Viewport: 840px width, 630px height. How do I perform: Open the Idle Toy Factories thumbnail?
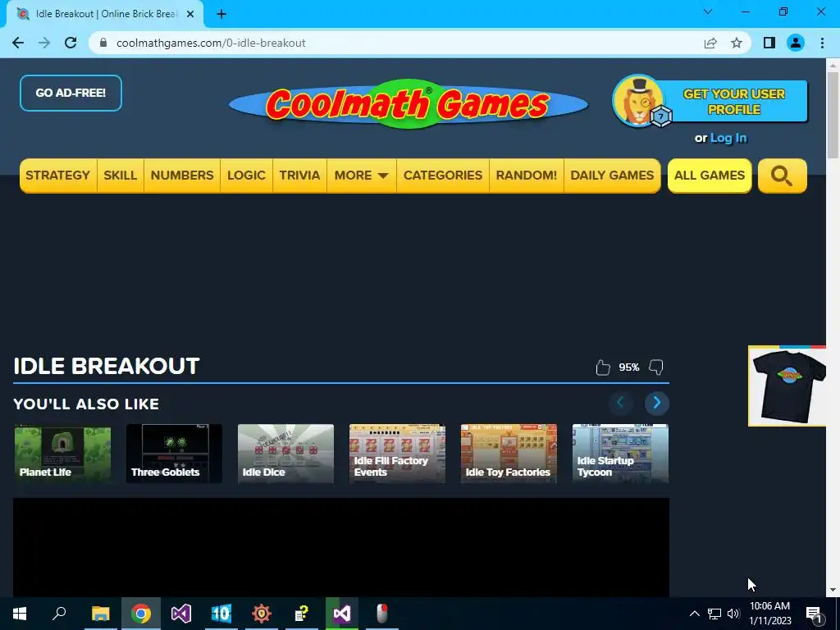[509, 454]
